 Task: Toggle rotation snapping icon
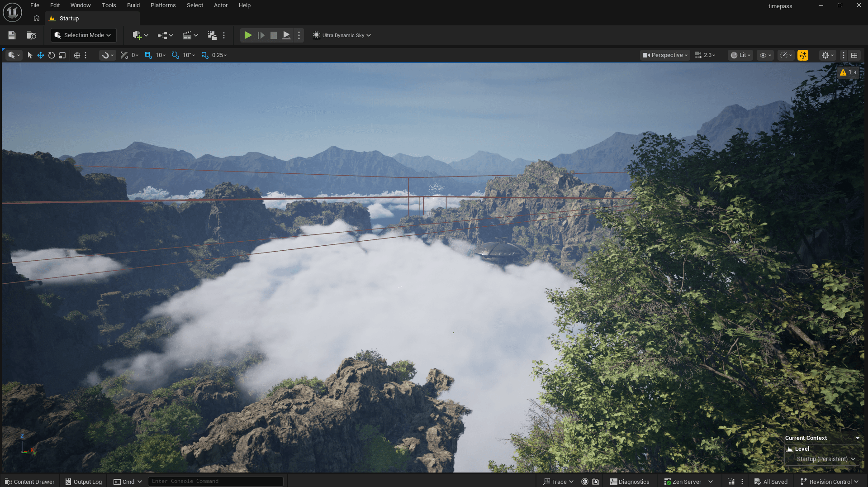pos(175,55)
